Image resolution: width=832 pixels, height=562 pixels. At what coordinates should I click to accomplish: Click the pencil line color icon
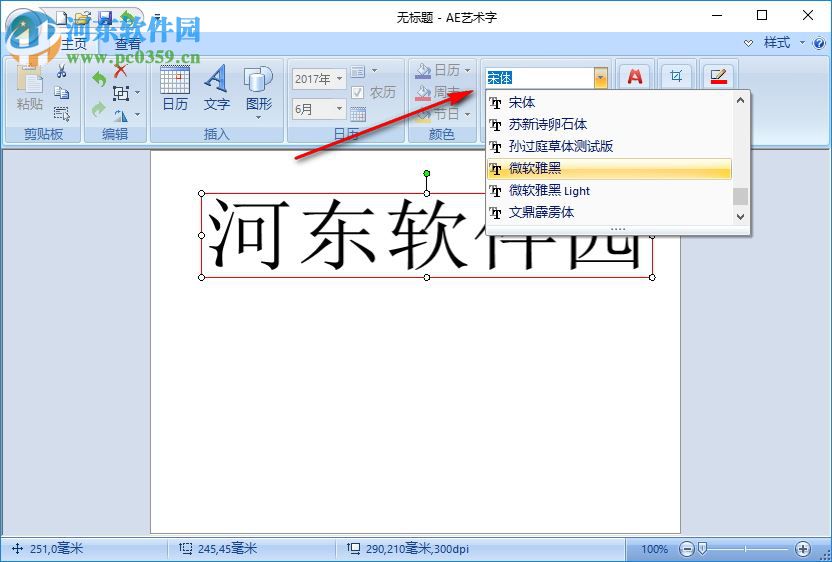pos(718,77)
